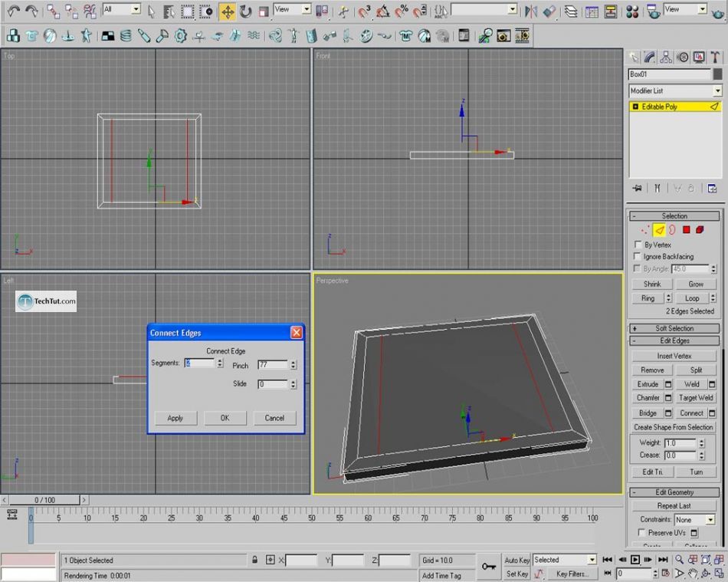
Task: Open the Material Editor spheres icon
Action: 632,12
